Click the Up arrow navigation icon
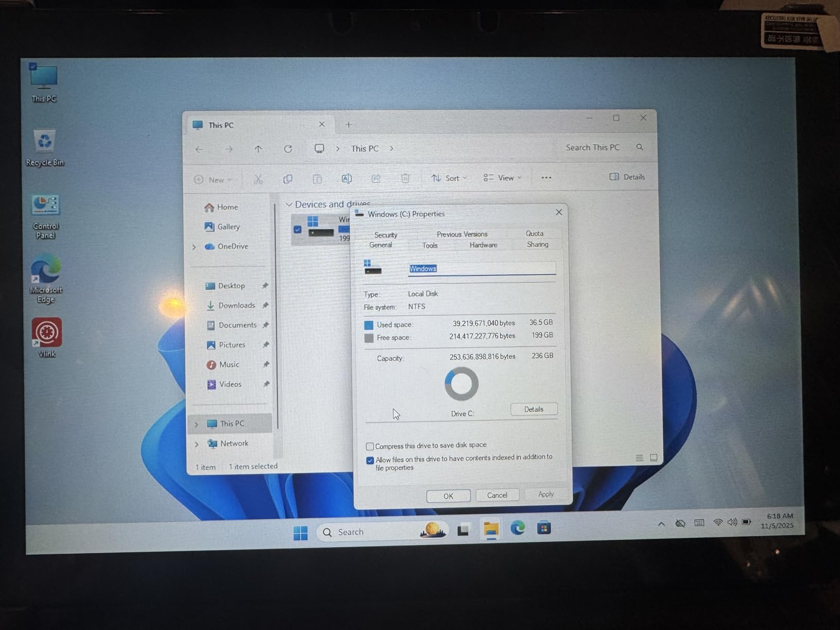The height and width of the screenshot is (630, 840). [x=258, y=149]
